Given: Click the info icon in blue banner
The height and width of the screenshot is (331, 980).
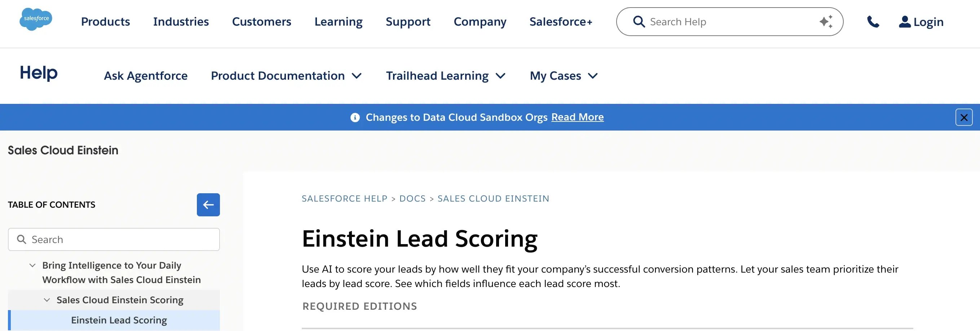Looking at the screenshot, I should (x=355, y=118).
